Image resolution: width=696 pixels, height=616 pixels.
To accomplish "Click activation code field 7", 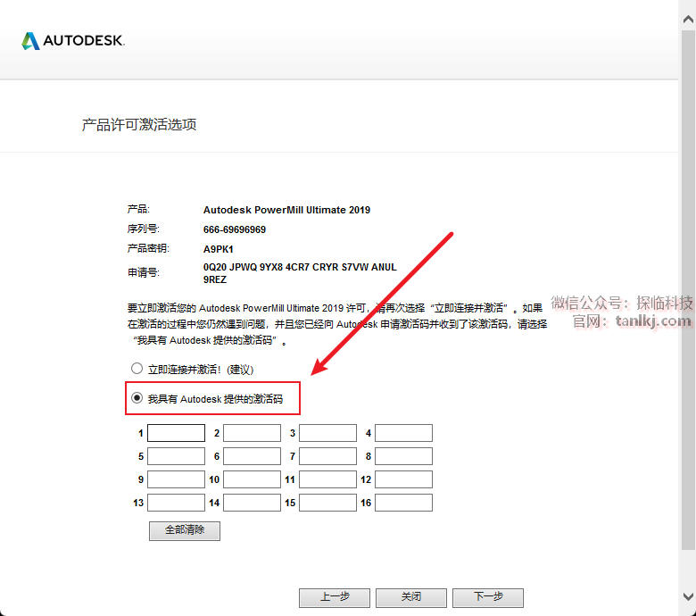I will 328,456.
